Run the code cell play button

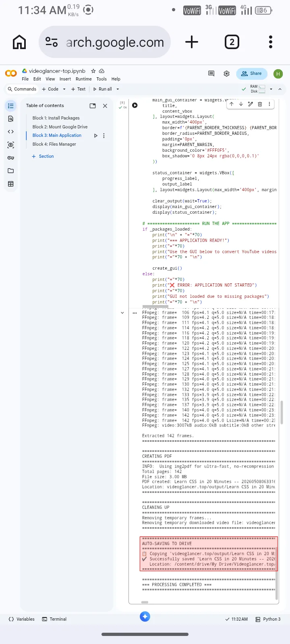point(135,105)
